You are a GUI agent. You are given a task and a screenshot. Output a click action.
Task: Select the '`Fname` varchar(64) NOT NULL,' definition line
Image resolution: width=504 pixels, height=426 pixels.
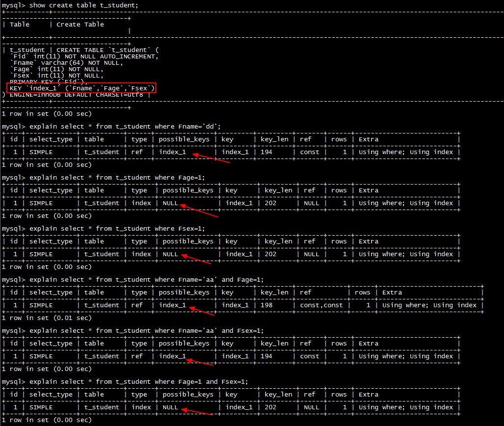pos(66,63)
